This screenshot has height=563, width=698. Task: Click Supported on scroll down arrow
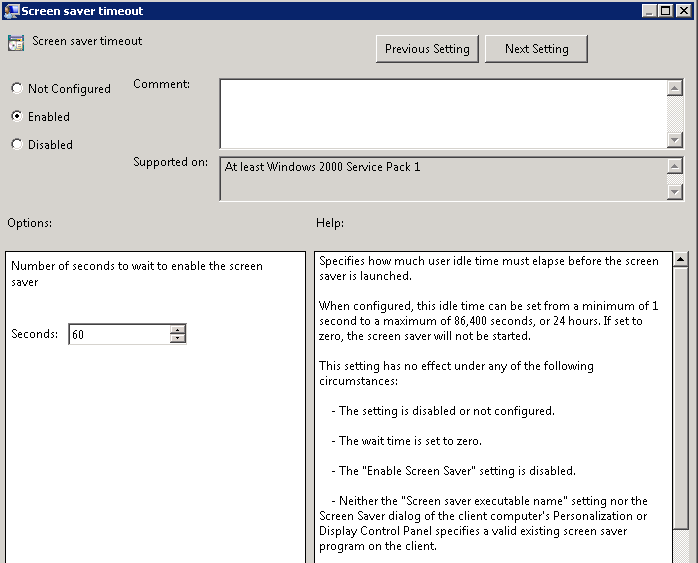675,192
